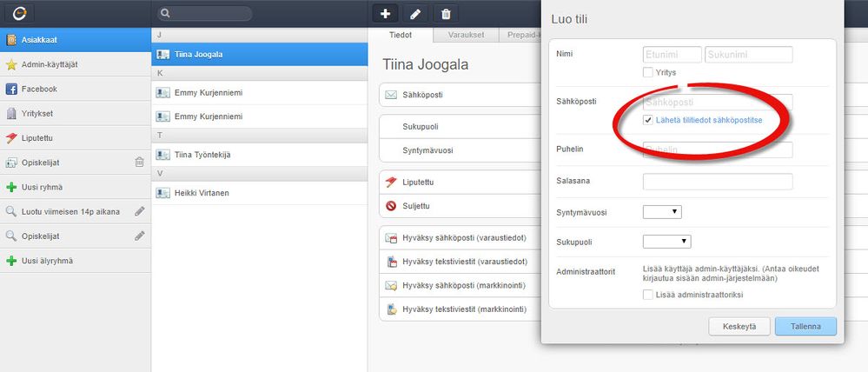This screenshot has width=868, height=372.
Task: Uncheck Lähetä tilitiedot sähköpostitse checkbox
Action: click(647, 120)
